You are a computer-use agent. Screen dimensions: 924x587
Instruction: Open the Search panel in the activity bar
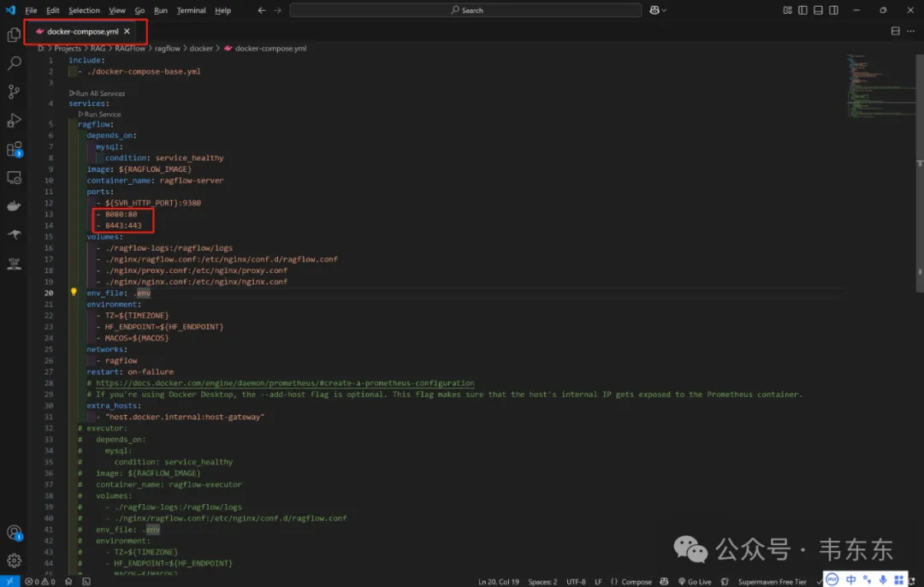tap(14, 62)
